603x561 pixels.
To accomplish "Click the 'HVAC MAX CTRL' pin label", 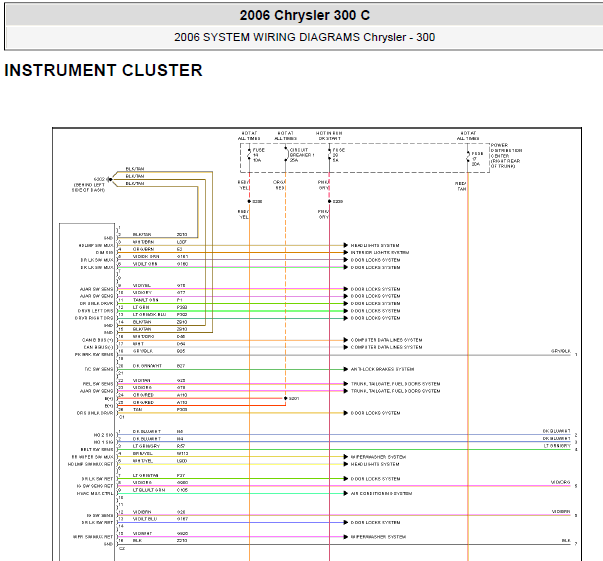I will point(95,493).
